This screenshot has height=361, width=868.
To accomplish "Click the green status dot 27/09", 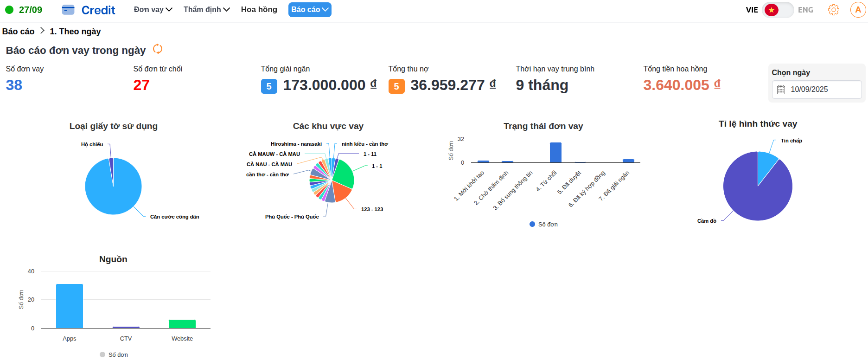I will pyautogui.click(x=9, y=10).
